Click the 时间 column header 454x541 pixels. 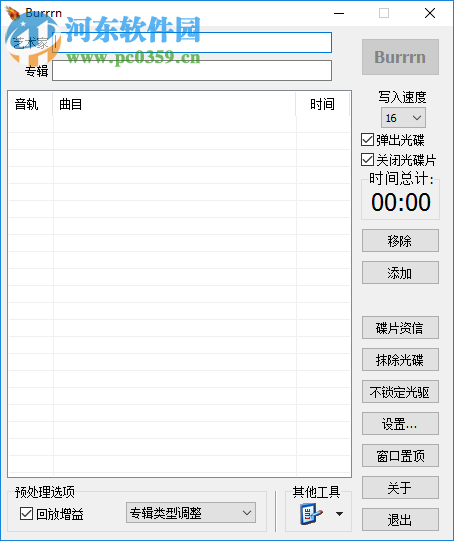(x=323, y=104)
